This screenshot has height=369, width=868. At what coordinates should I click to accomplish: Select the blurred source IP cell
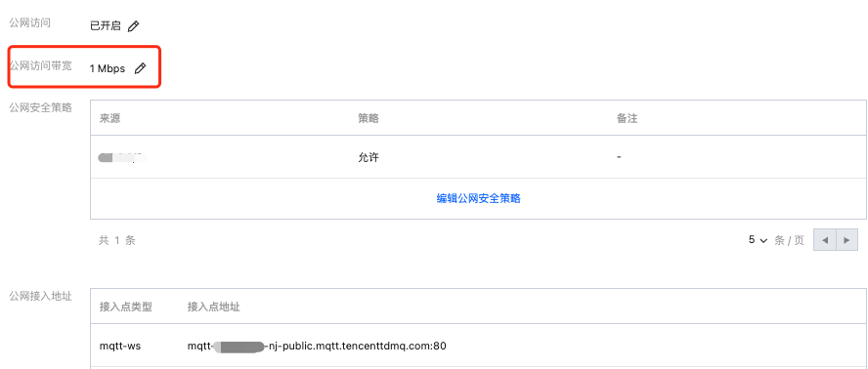tap(122, 158)
